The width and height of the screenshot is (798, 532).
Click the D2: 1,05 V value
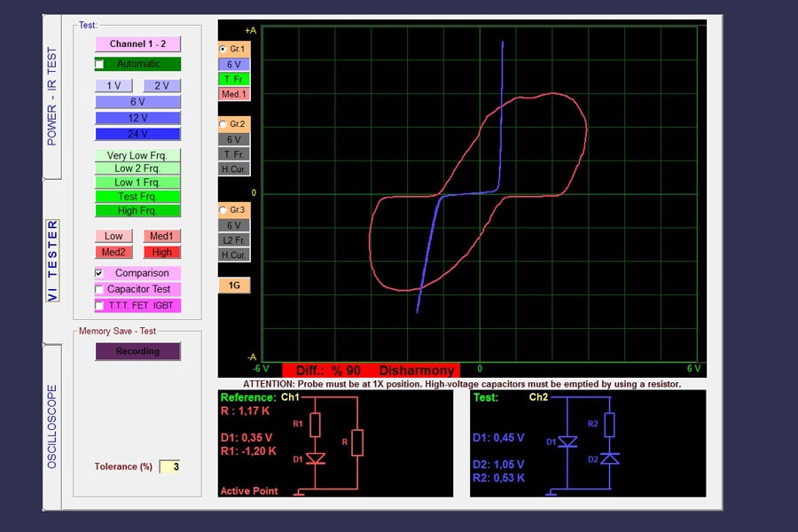coord(498,465)
